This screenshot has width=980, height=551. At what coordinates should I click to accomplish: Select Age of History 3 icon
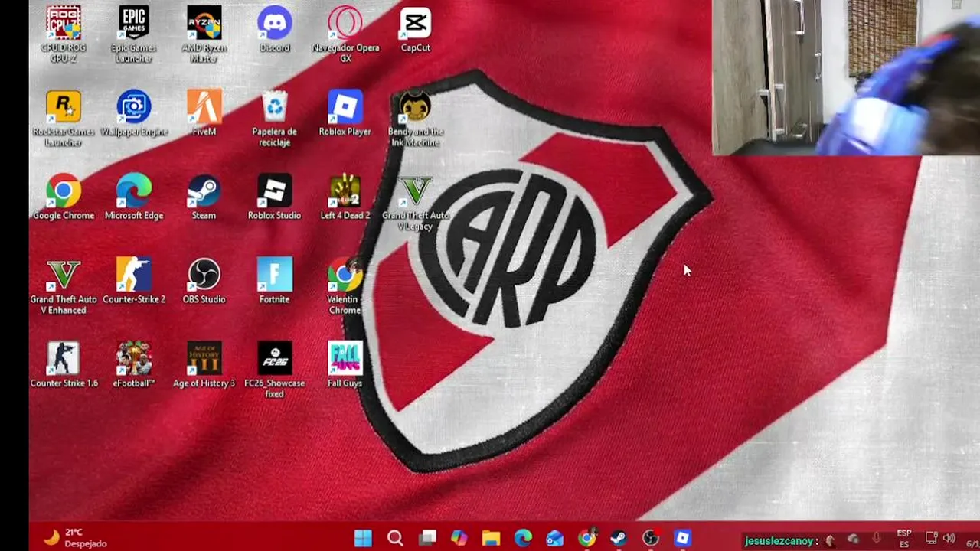point(204,365)
